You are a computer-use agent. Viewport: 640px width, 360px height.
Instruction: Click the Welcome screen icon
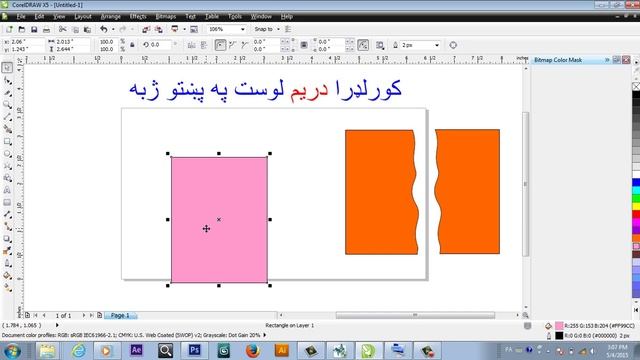pos(194,29)
